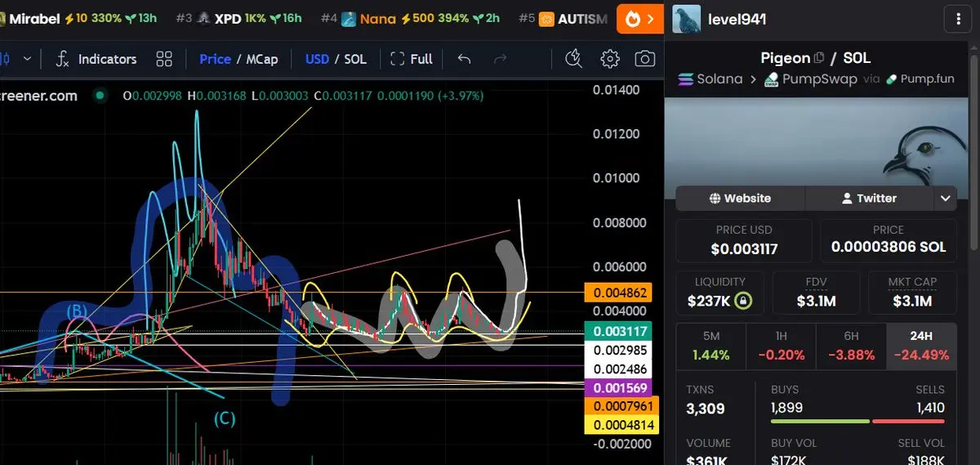This screenshot has height=465, width=980.
Task: Open the token Twitter page
Action: [869, 198]
